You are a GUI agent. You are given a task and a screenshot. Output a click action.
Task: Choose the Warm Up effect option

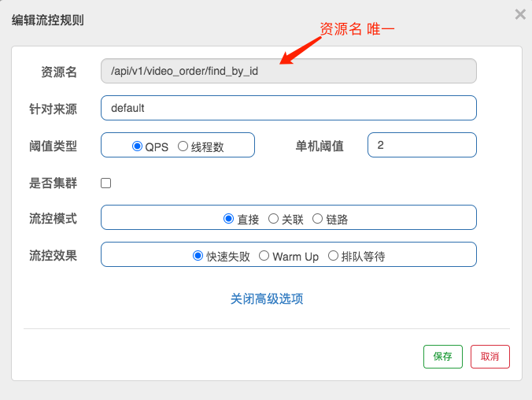pos(264,256)
